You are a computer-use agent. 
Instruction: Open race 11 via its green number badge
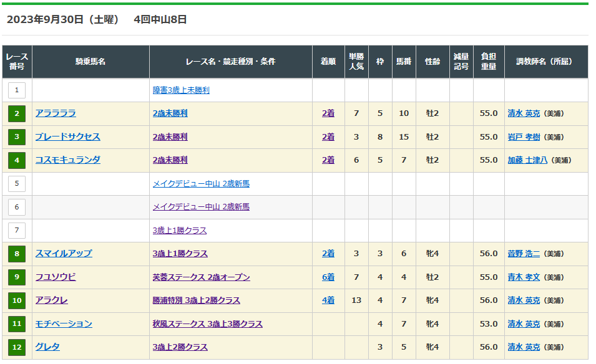pos(17,324)
